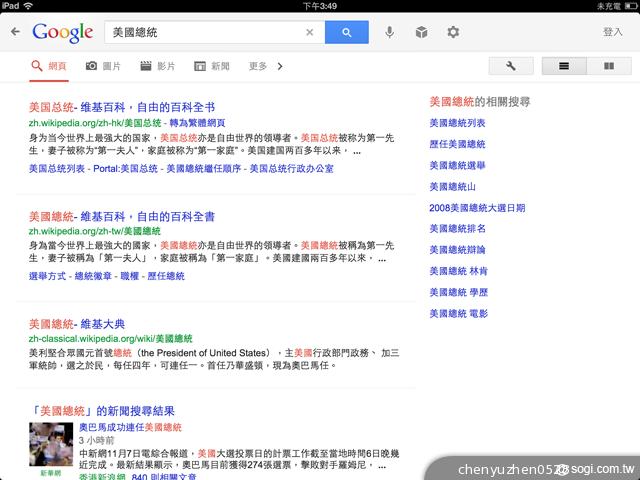Open sitelink Portal:美国总统
The image size is (640, 480).
(x=125, y=169)
